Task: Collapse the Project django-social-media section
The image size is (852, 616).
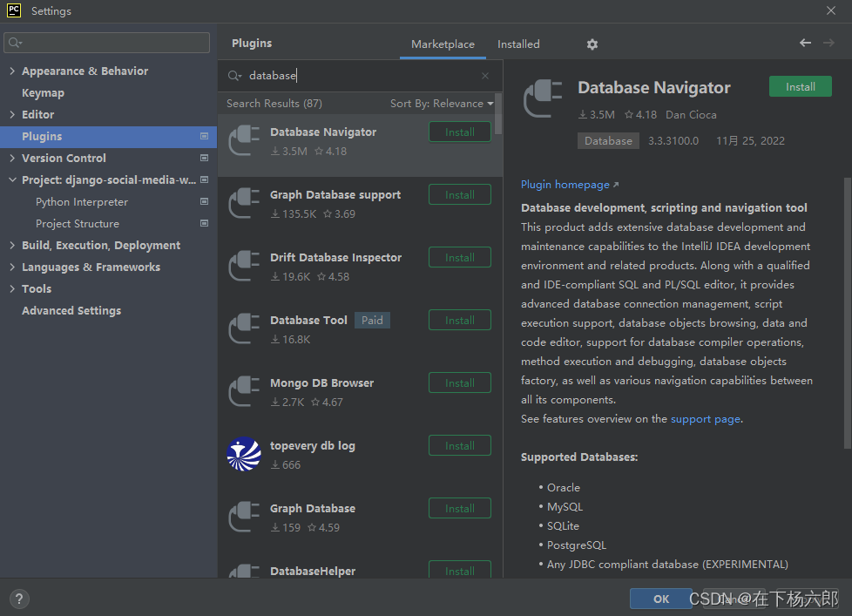Action: pos(12,179)
